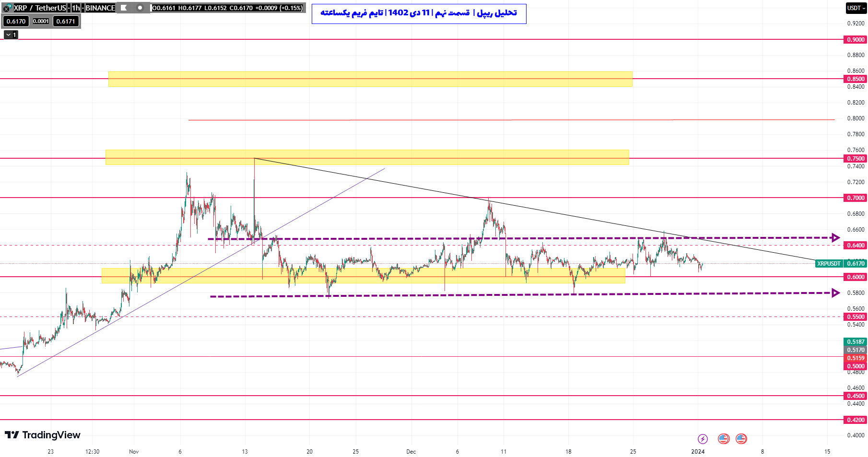868x457 pixels.
Task: Open the purple lightning event marker
Action: (x=703, y=439)
